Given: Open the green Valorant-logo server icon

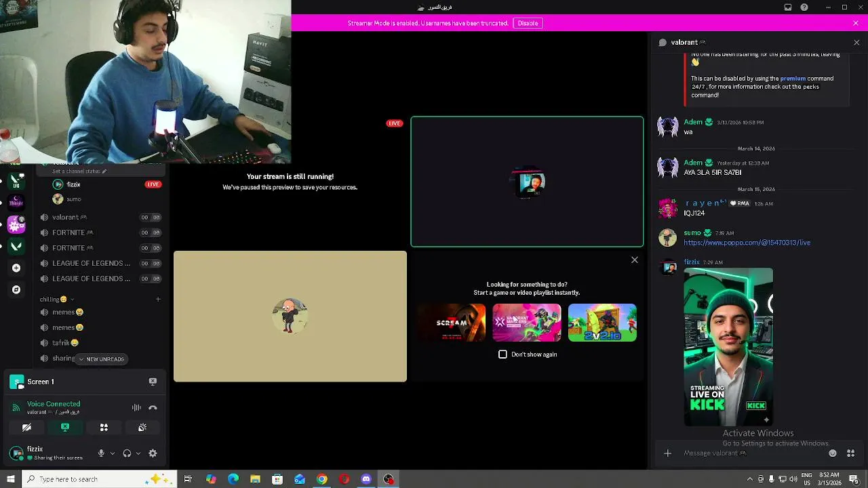Looking at the screenshot, I should coord(16,246).
